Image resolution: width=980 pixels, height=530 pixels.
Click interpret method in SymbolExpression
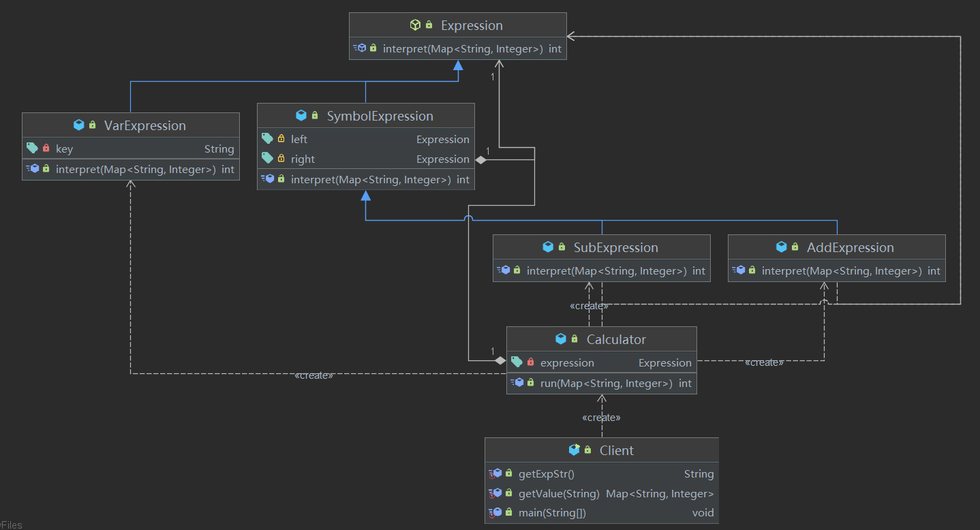coord(365,179)
